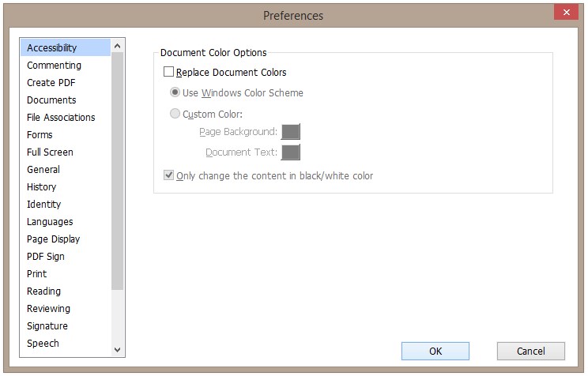
Task: Go to Page Display settings
Action: coord(66,239)
